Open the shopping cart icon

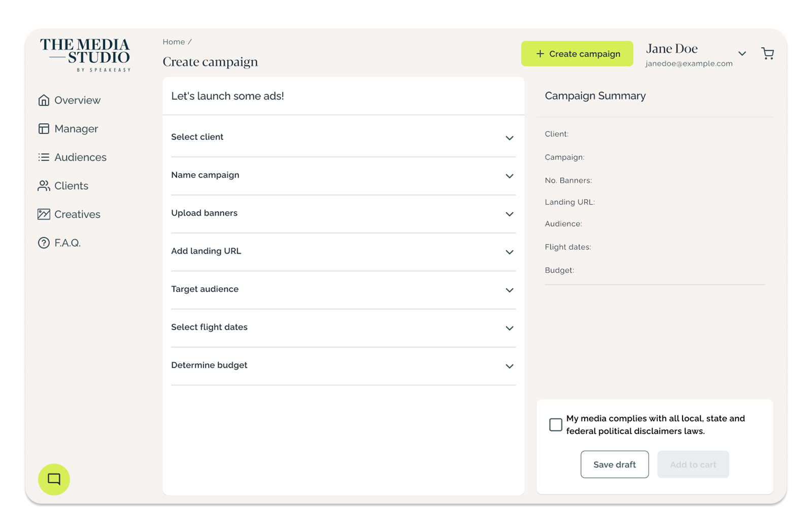click(x=767, y=53)
